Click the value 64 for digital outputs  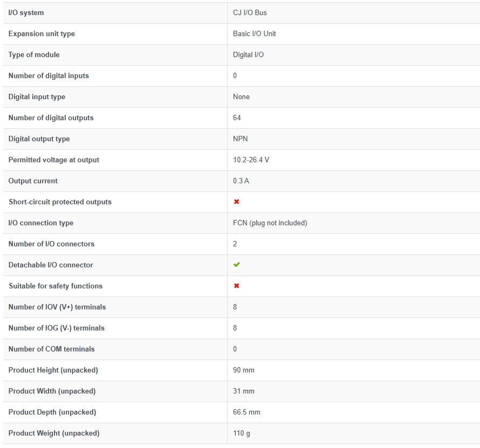pyautogui.click(x=237, y=118)
